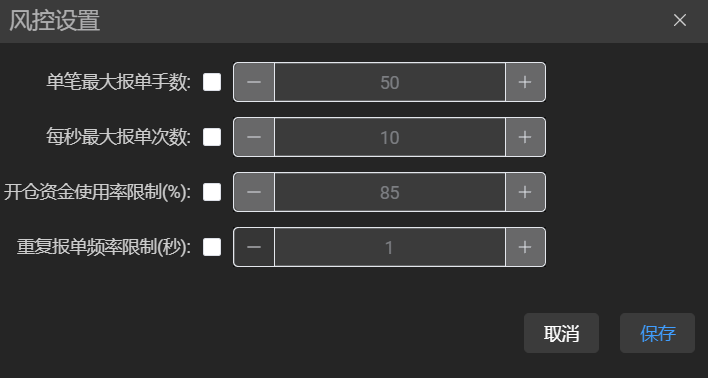Focus the 单笔最大报单手数 field showing 50
The width and height of the screenshot is (708, 378).
tap(390, 82)
